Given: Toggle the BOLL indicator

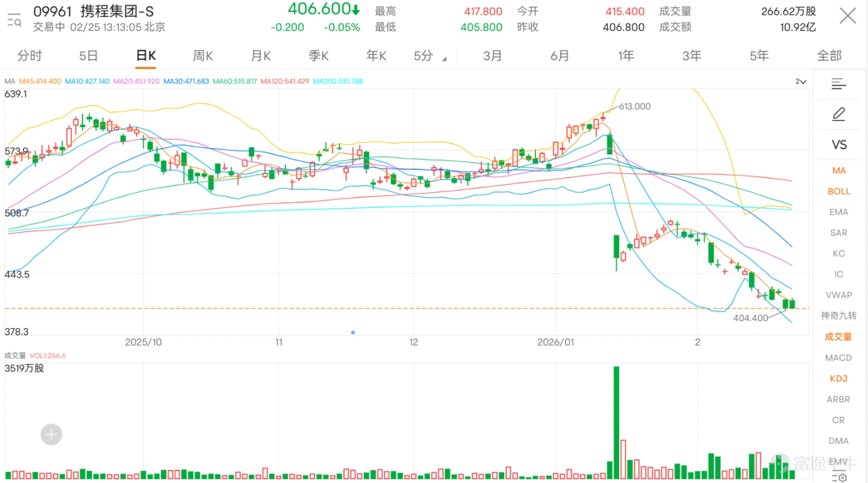Looking at the screenshot, I should [839, 191].
